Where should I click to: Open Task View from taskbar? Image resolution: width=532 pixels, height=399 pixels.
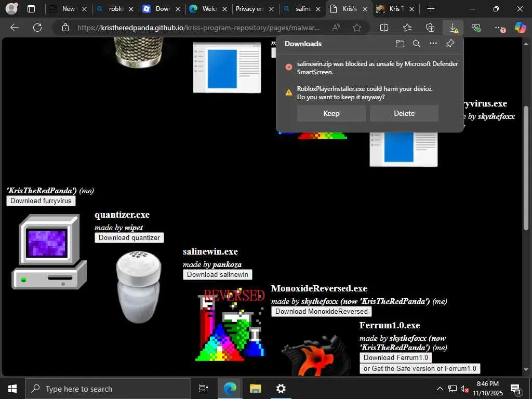coord(203,389)
